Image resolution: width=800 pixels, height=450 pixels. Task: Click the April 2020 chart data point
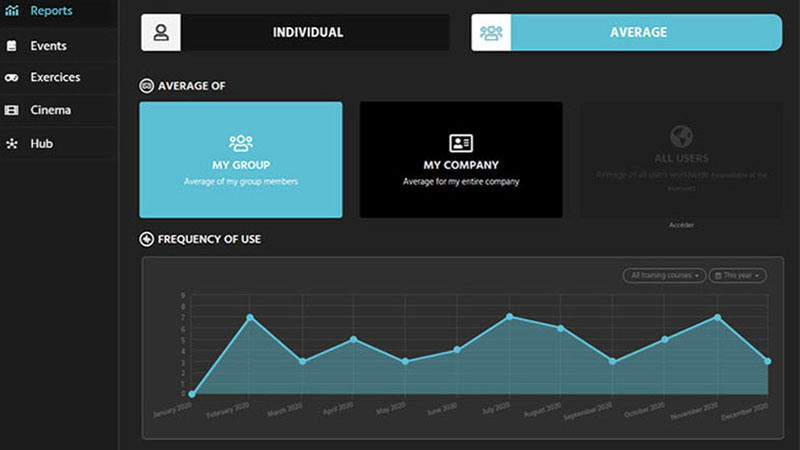click(354, 339)
